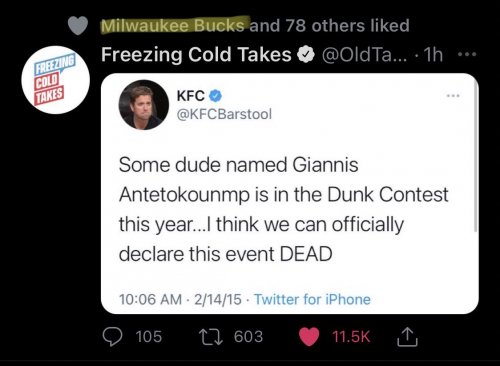This screenshot has height=366, width=500.
Task: Click KFC's blue verified checkmark
Action: click(x=215, y=96)
